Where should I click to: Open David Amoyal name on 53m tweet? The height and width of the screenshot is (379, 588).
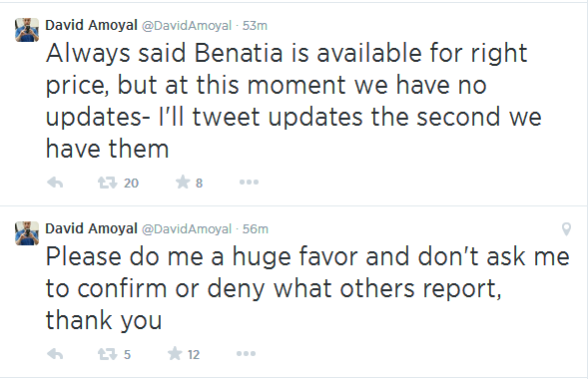coord(91,25)
